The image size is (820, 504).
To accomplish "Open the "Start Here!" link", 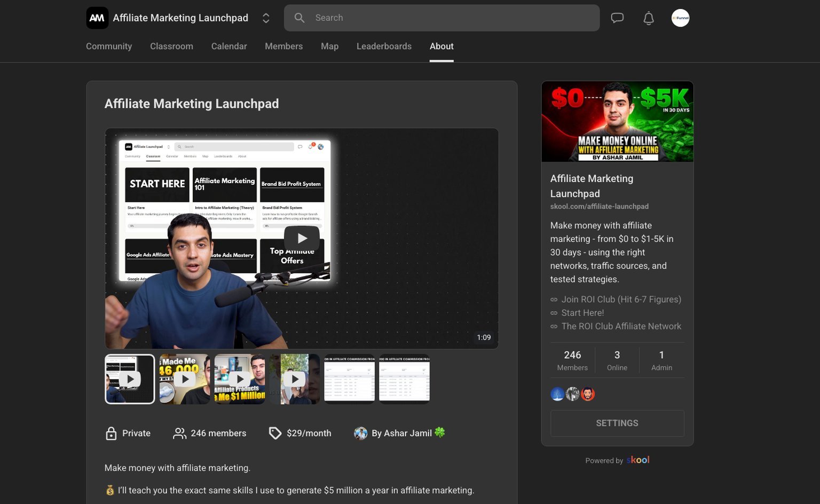I will tap(582, 313).
